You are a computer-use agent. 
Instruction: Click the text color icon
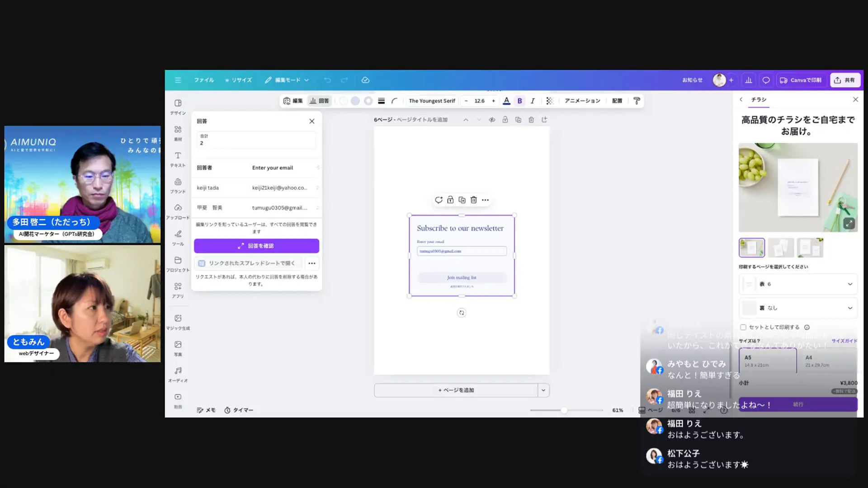click(x=506, y=101)
